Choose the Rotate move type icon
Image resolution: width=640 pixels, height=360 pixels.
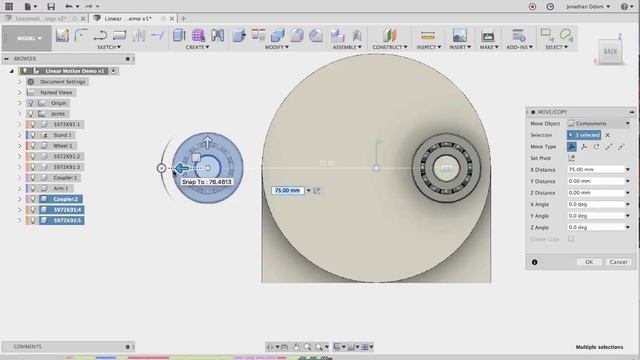coord(596,146)
